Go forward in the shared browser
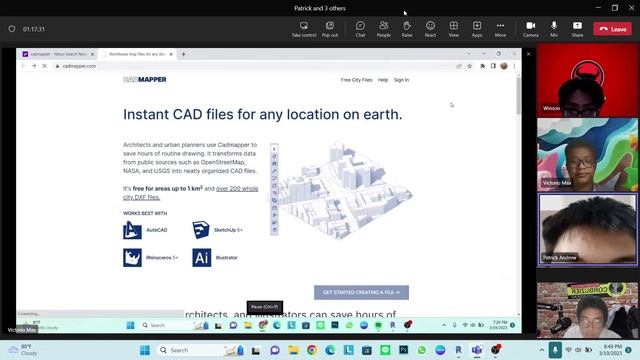 pyautogui.click(x=34, y=66)
